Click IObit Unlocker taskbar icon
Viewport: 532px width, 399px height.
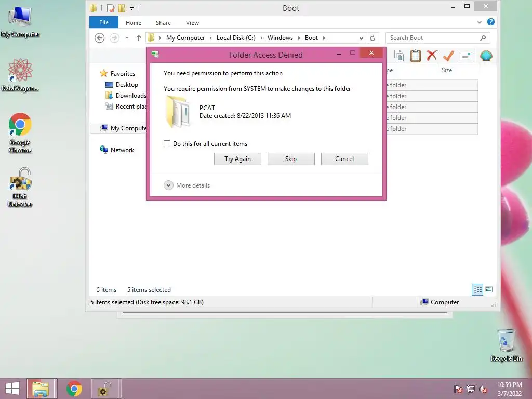105,389
